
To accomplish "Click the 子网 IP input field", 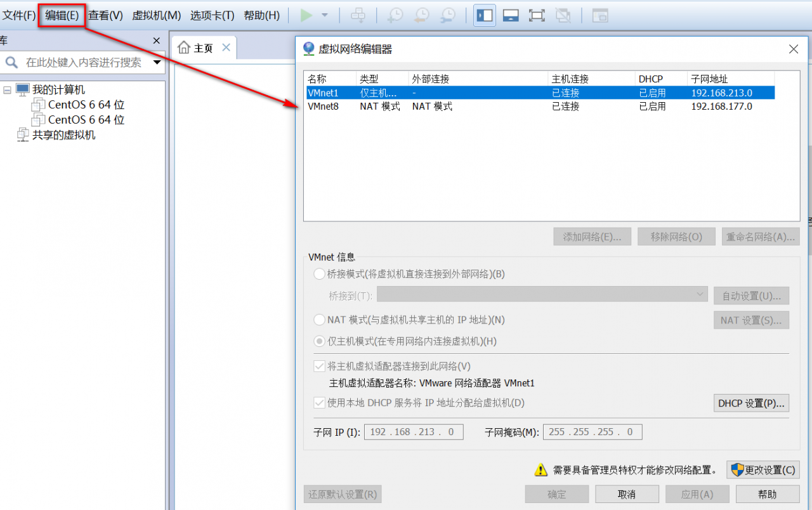I will (x=414, y=432).
